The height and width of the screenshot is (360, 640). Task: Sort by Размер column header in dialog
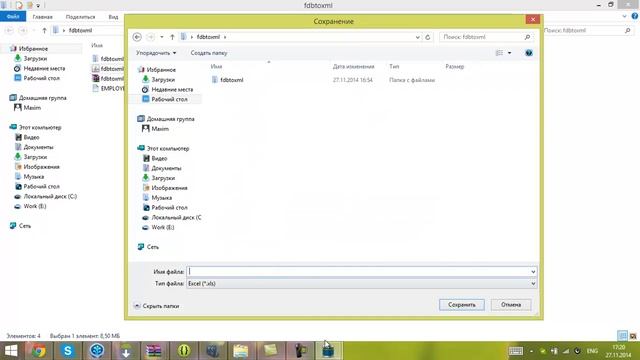(x=455, y=67)
